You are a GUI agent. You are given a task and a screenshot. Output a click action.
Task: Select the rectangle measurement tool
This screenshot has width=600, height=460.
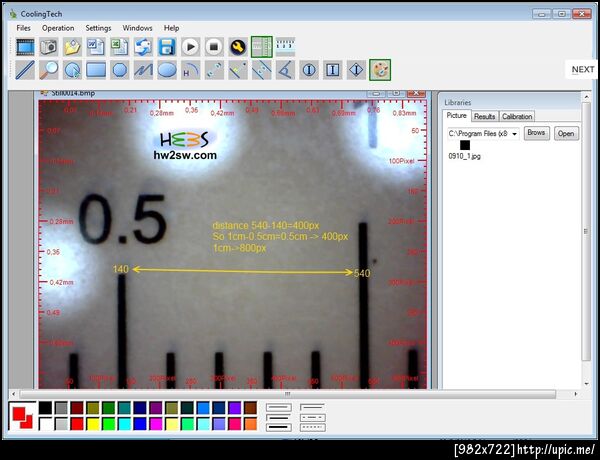tap(96, 70)
